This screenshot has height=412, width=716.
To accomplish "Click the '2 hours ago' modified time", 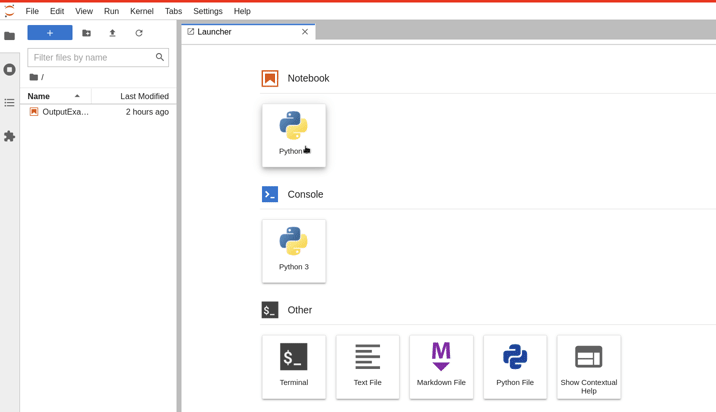I will click(147, 112).
